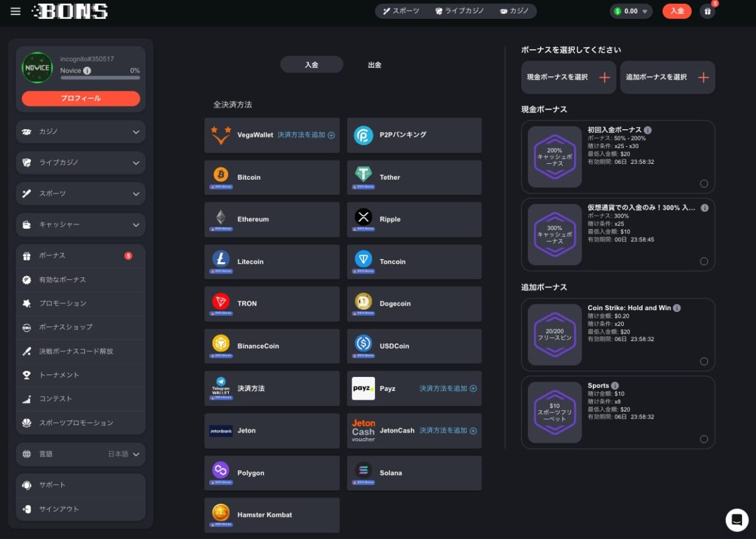Image resolution: width=756 pixels, height=539 pixels.
Task: Click plus on 追加ボーナスを選択
Action: (x=704, y=78)
